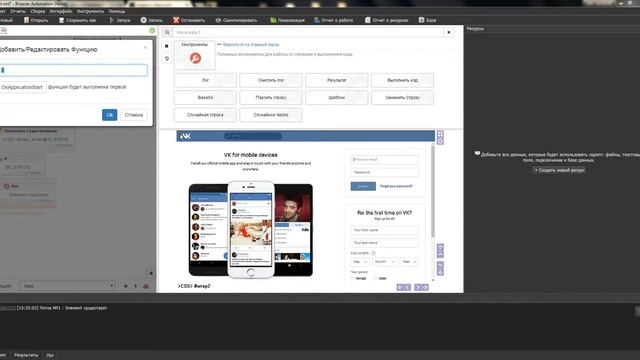Clear the action search with the X button

[x=449, y=32]
